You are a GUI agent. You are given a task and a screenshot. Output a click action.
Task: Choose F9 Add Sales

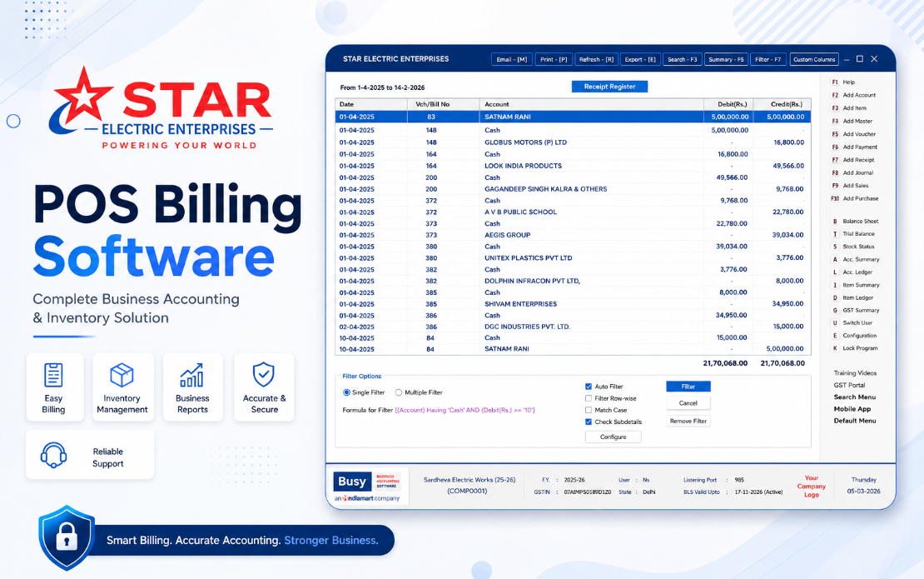pyautogui.click(x=850, y=186)
